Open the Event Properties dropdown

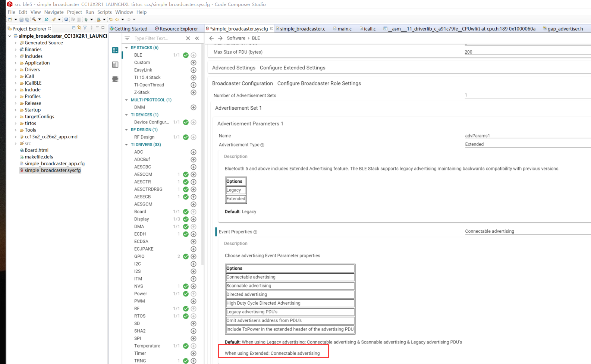(528, 231)
